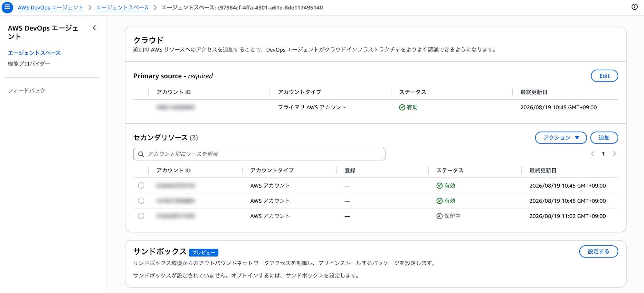Viewport: 644px width, 293px height.
Task: Select エージェントスペース in the side navigation
Action: coord(34,53)
